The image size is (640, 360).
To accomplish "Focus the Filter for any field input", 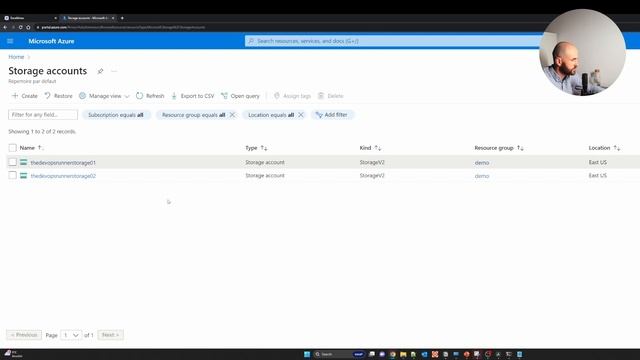I will [x=43, y=115].
